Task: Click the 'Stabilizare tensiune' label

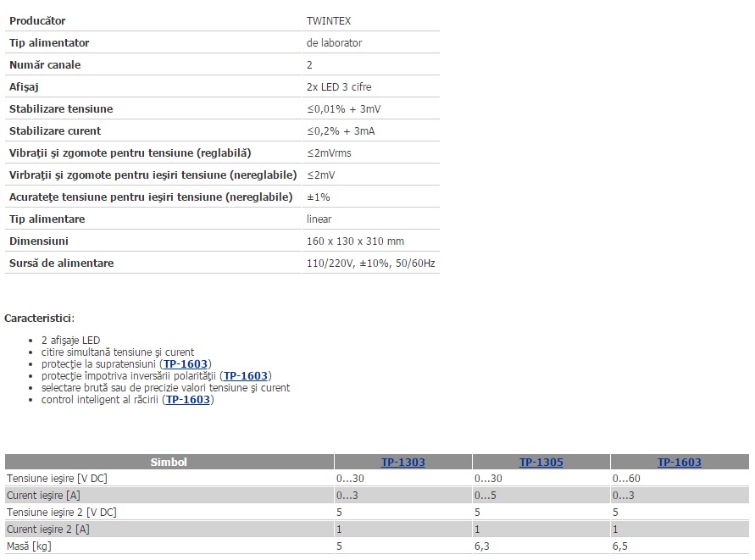Action: tap(61, 108)
